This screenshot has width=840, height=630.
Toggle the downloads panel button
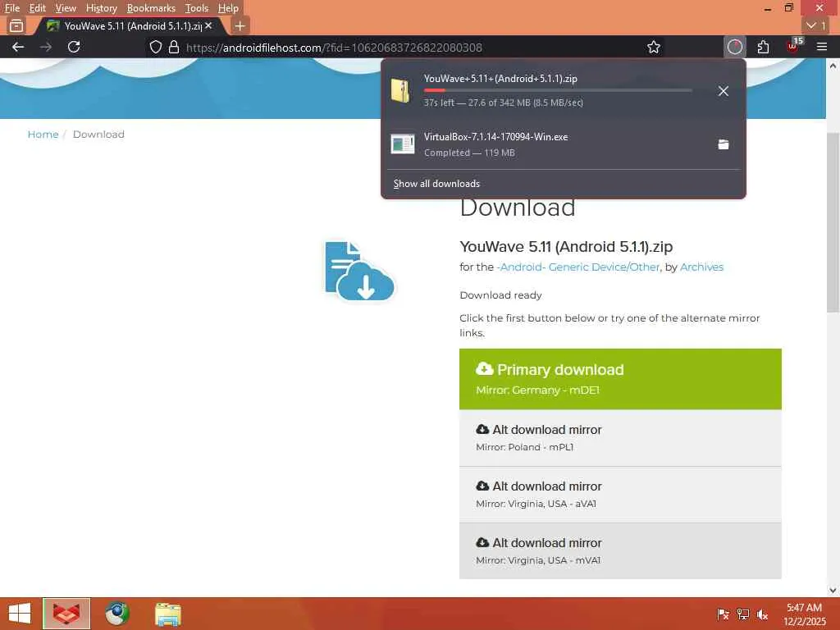[x=734, y=47]
